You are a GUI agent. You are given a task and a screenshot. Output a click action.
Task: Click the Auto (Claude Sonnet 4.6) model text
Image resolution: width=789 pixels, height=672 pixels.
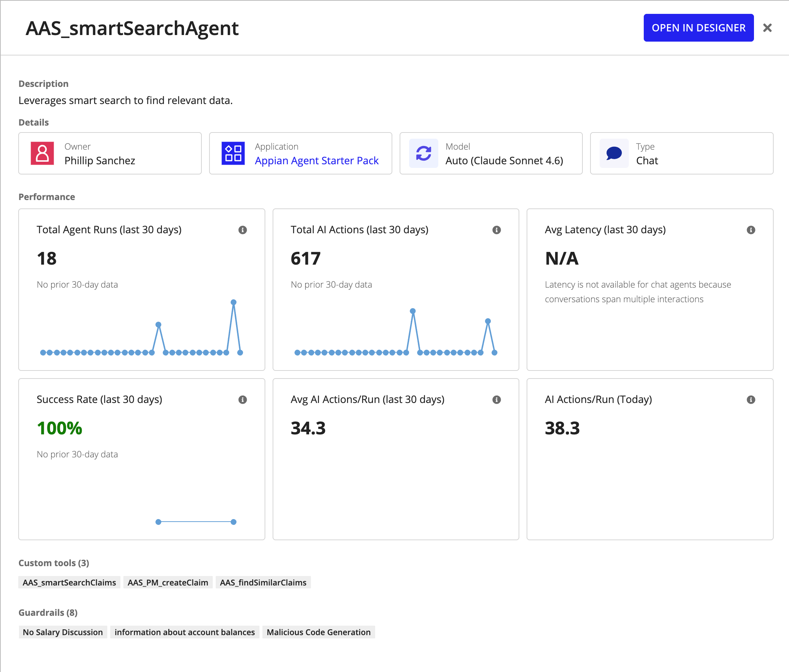pos(504,160)
